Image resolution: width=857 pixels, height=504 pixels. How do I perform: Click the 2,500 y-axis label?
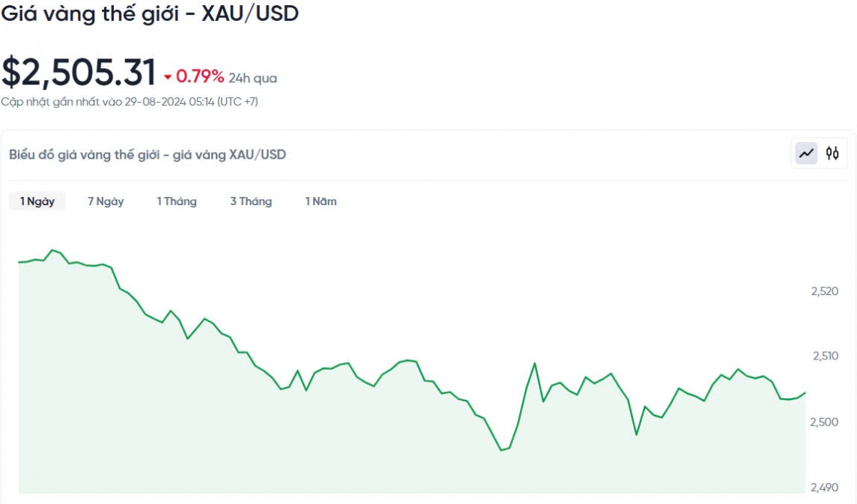pyautogui.click(x=825, y=422)
